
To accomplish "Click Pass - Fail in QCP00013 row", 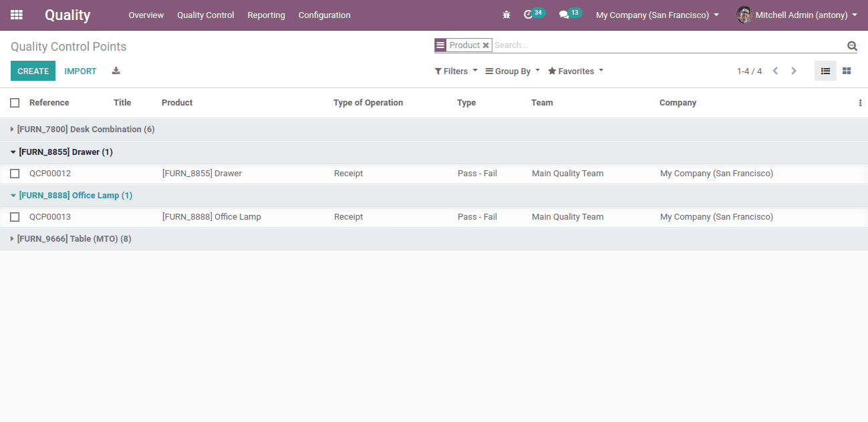I will [477, 217].
